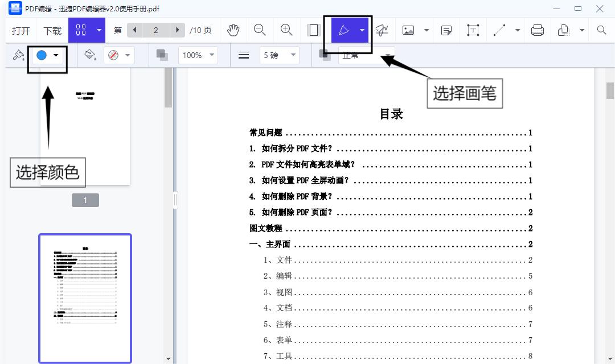This screenshot has height=364, width=615.
Task: Select the Hand pan tool
Action: tap(233, 30)
